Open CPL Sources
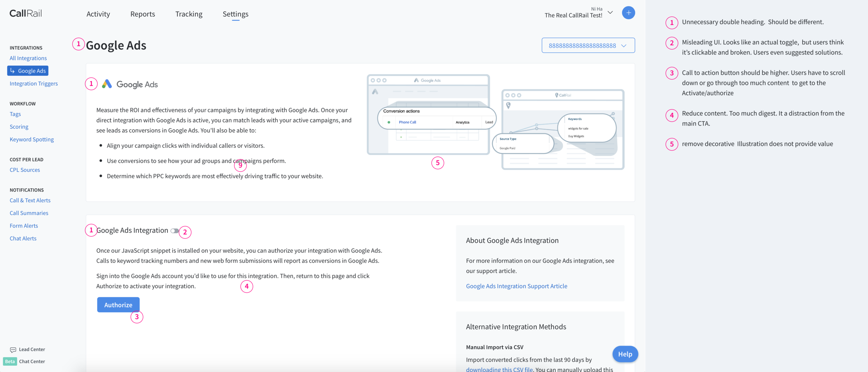 pos(25,170)
